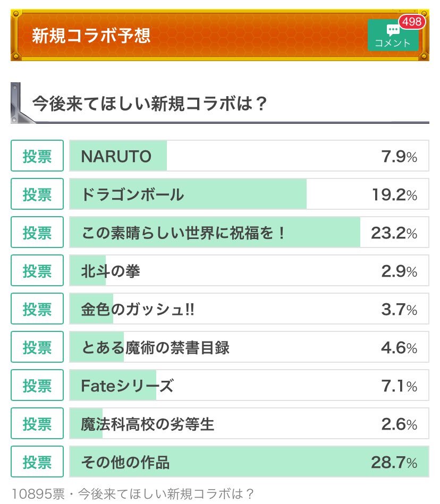440x504 pixels.
Task: Select the 北斗の拳 2.9% result bar
Action: coord(249,270)
